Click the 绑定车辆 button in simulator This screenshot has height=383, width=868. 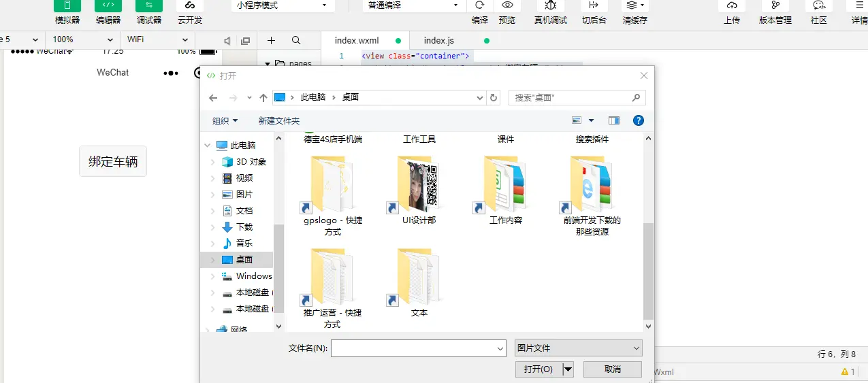113,162
